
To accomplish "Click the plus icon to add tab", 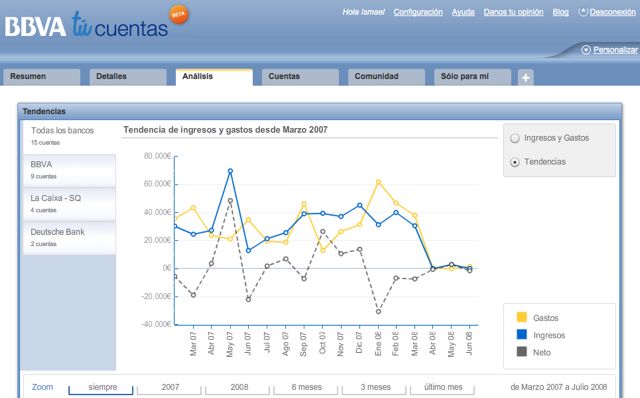I will click(526, 77).
